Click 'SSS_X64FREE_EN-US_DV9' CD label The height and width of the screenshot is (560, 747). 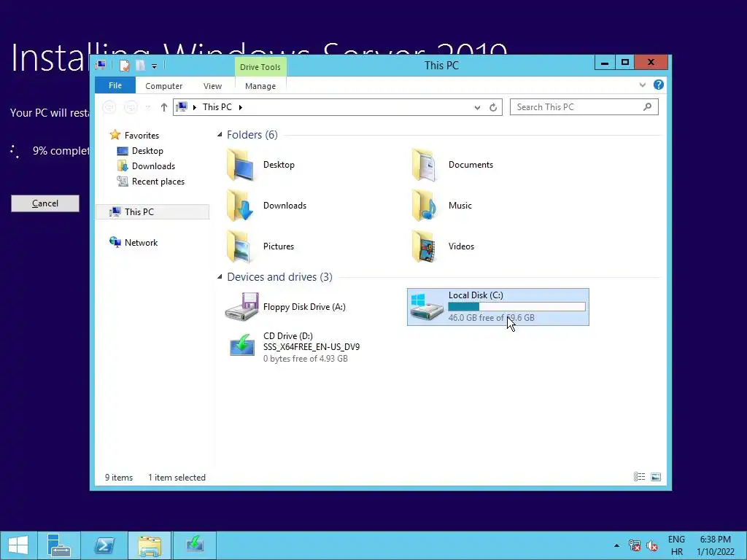coord(311,346)
